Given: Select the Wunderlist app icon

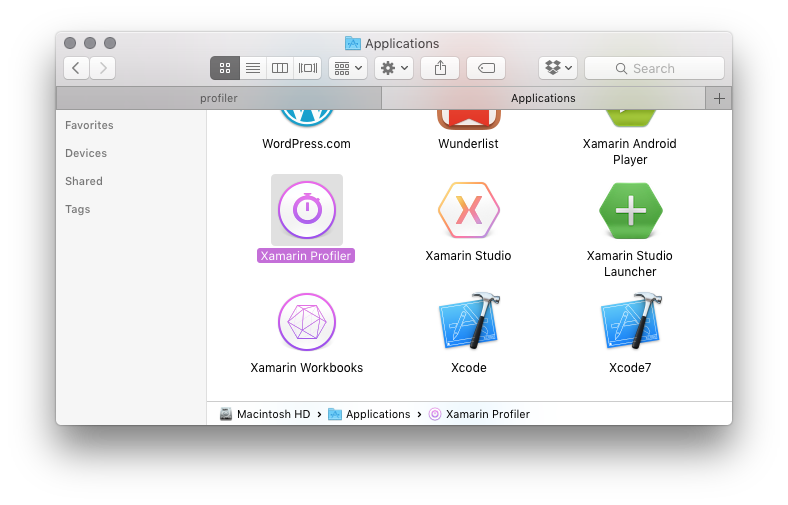Looking at the screenshot, I should tap(469, 120).
